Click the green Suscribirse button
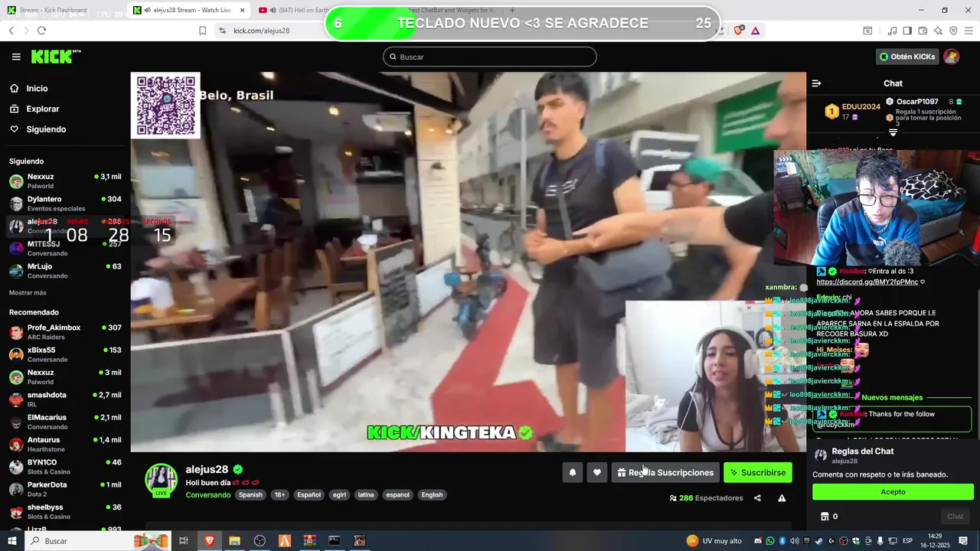 [758, 473]
